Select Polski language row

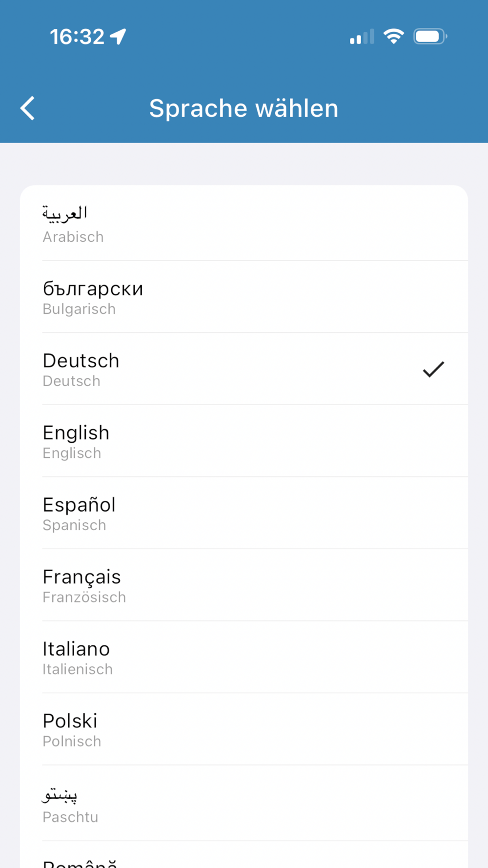[244, 729]
